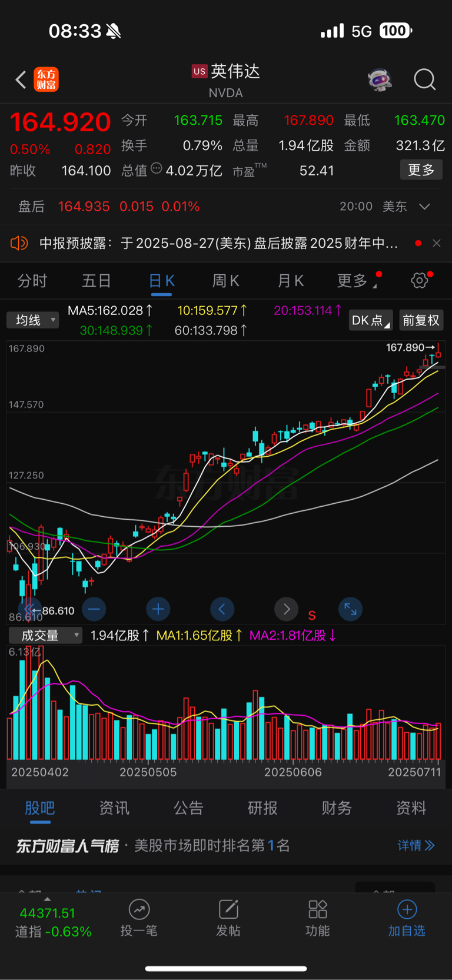452x980 pixels.
Task: Tap the 发帖 compose icon
Action: coord(228,909)
